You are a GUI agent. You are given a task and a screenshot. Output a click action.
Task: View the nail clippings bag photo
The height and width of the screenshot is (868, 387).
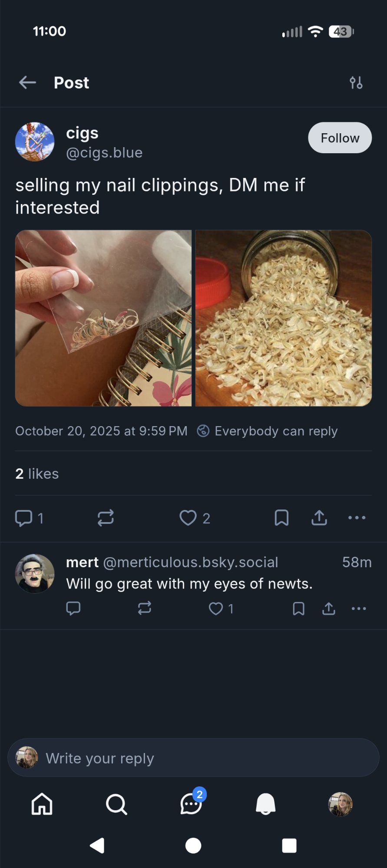(103, 318)
